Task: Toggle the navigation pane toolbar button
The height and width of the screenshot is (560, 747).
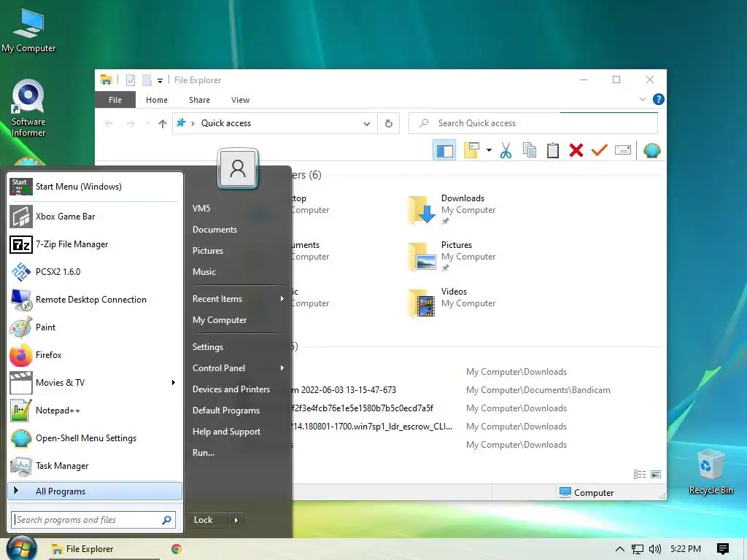Action: click(444, 150)
